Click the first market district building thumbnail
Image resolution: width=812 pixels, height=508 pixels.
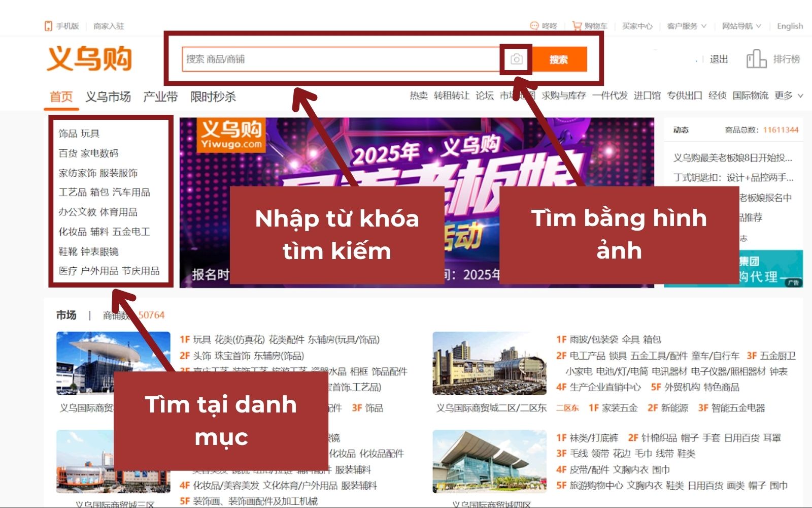113,363
